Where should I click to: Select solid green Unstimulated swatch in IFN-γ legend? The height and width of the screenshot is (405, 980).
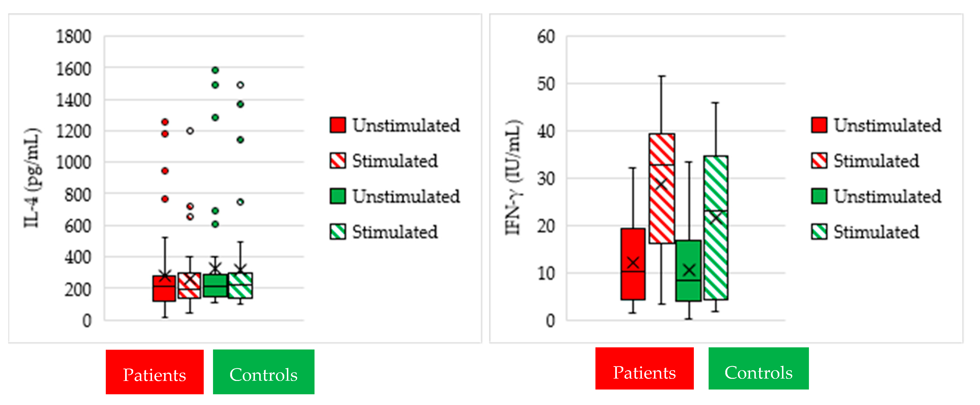[819, 196]
